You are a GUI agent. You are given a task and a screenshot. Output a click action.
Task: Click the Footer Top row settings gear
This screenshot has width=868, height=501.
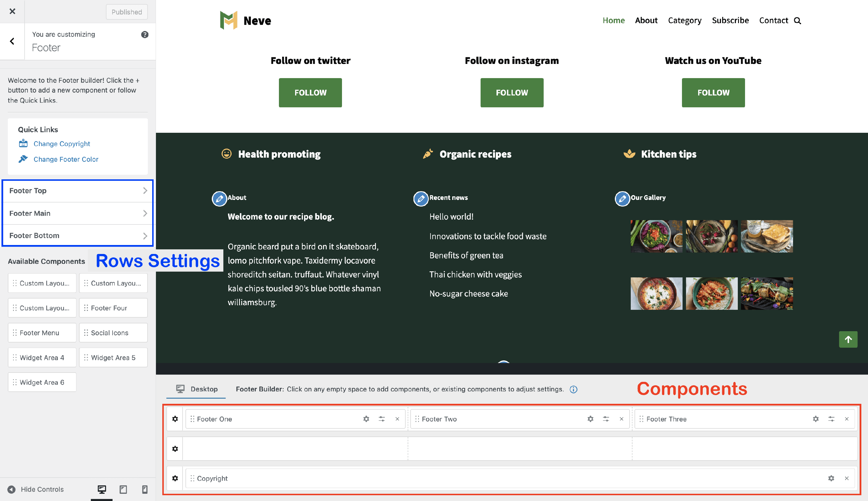coord(175,419)
